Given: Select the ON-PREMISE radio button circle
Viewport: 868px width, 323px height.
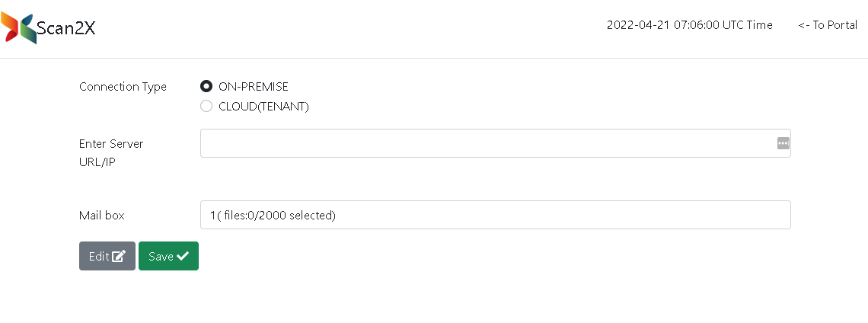Looking at the screenshot, I should click(x=206, y=87).
